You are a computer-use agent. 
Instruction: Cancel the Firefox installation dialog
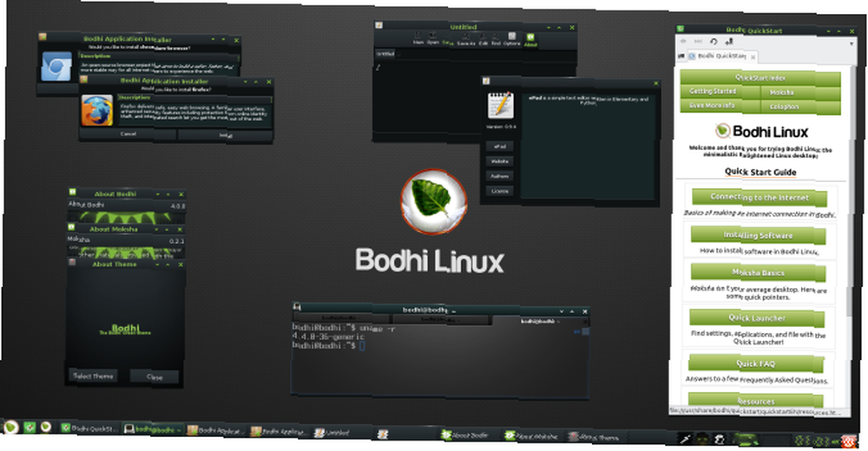tap(128, 134)
